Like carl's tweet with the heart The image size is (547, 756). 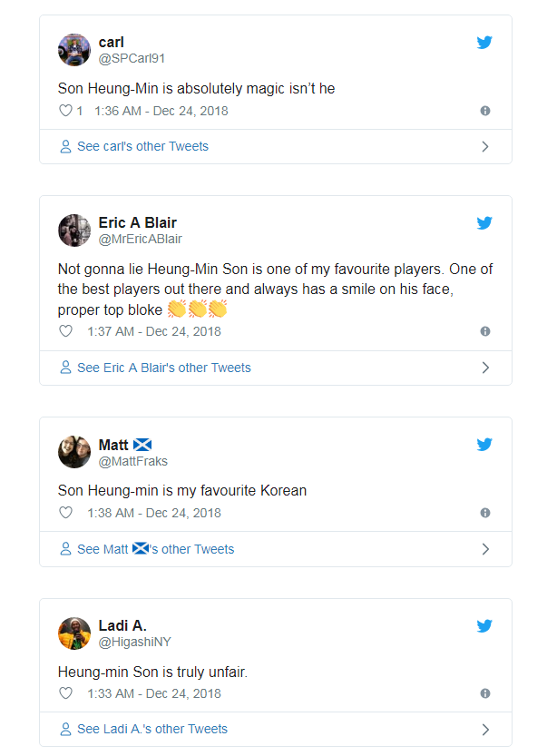(65, 111)
